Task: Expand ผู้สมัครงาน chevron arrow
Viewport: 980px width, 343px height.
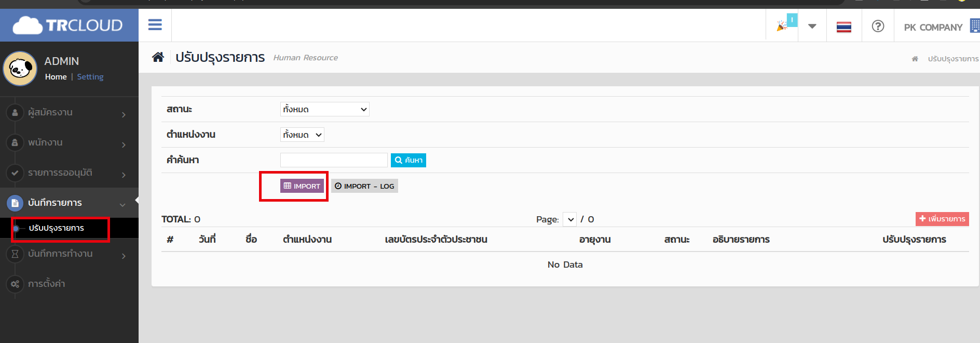Action: click(124, 114)
